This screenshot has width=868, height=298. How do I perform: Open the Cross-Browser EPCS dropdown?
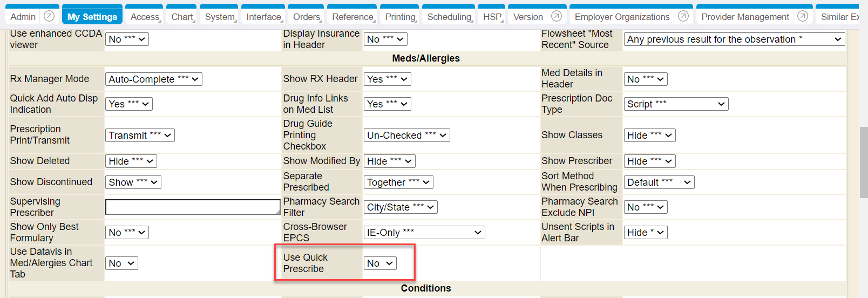(x=424, y=233)
